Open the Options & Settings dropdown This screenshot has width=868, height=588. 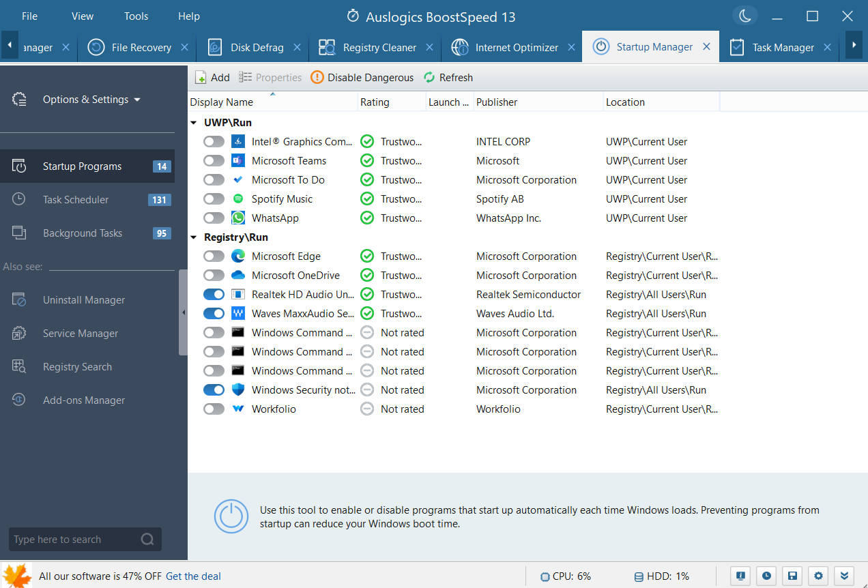[91, 100]
